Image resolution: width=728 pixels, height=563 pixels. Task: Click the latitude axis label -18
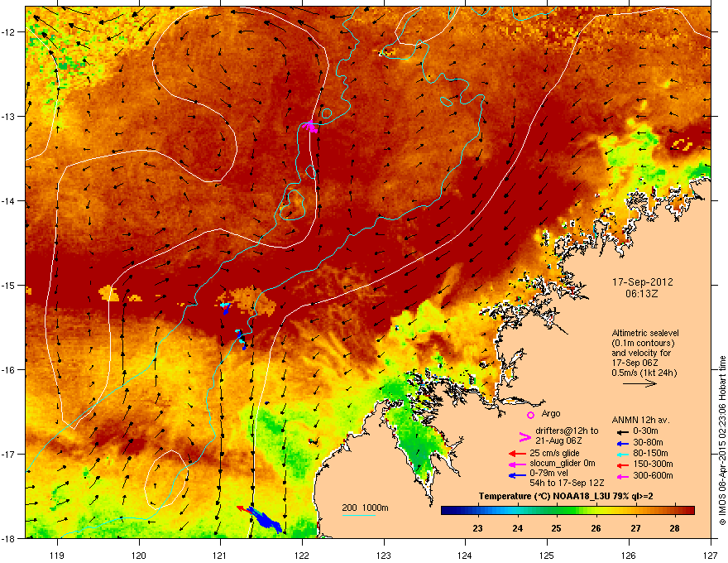click(8, 538)
